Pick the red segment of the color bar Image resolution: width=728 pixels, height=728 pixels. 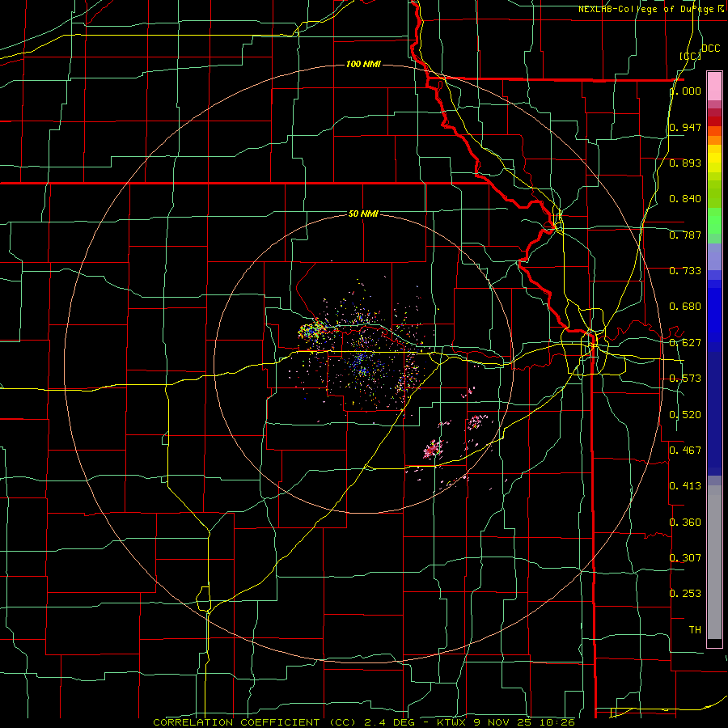pyautogui.click(x=714, y=121)
